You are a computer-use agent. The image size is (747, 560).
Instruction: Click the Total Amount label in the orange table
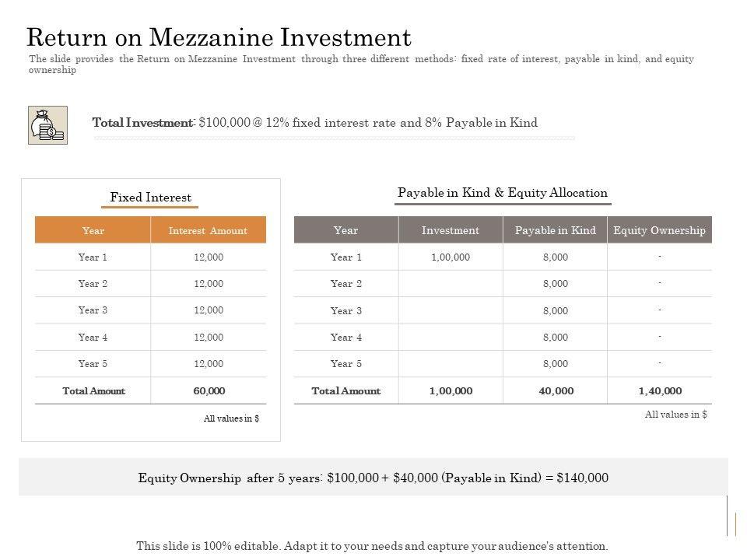pos(93,390)
